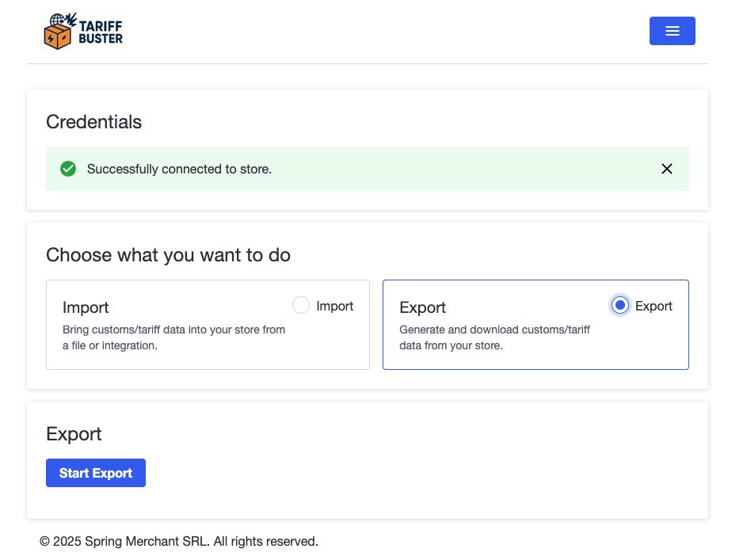Click the Export section heading
The image size is (747, 560).
74,434
